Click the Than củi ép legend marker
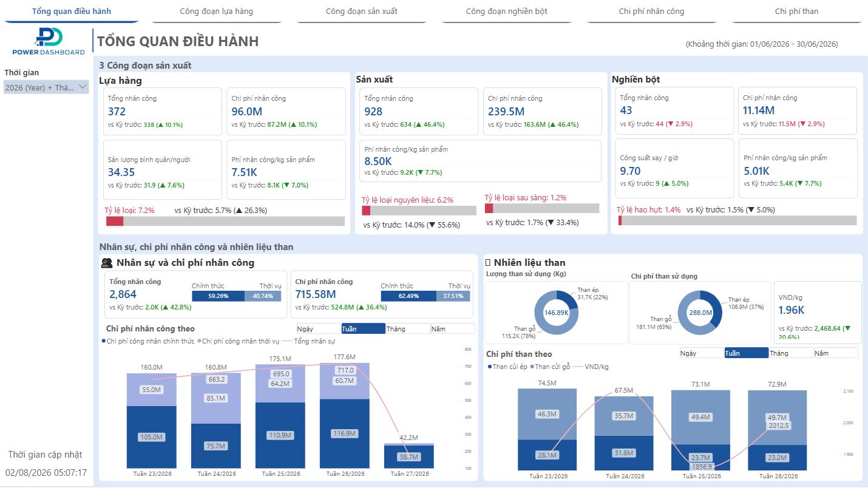 click(x=490, y=367)
